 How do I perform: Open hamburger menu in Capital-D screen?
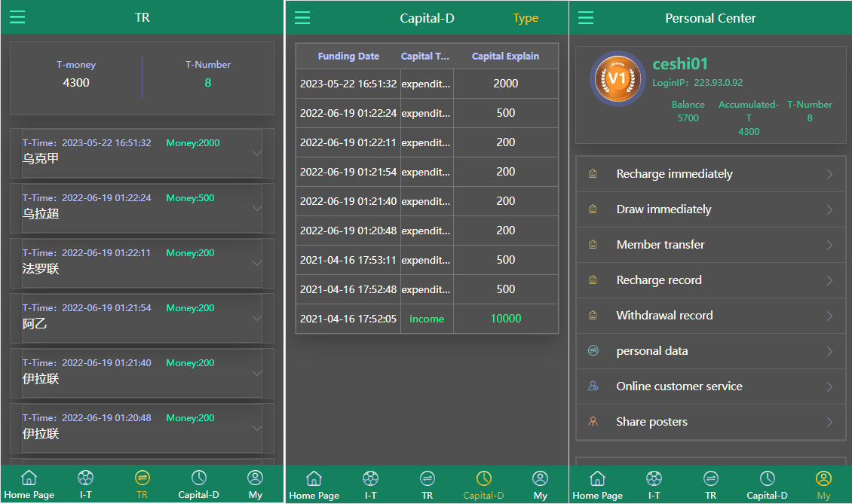[x=302, y=18]
